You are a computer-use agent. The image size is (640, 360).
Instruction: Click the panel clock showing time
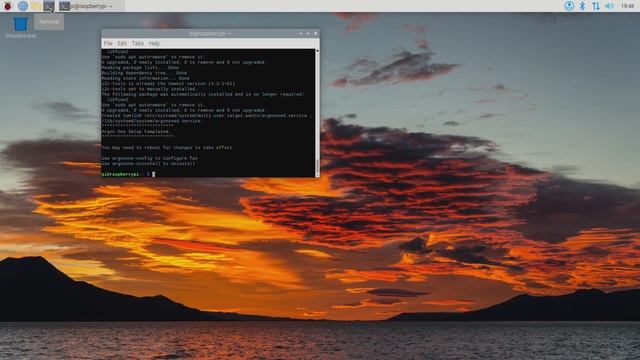coord(628,6)
